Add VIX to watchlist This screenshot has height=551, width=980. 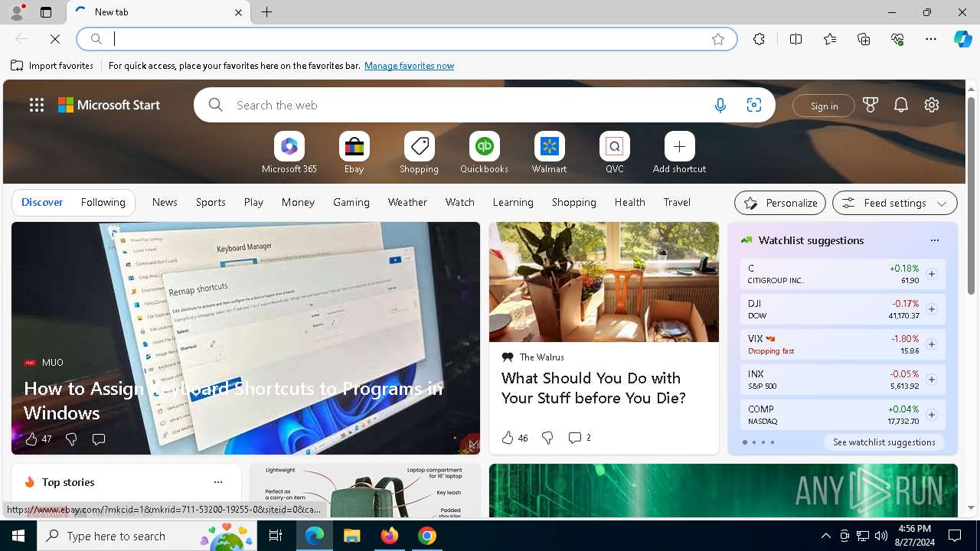[932, 344]
